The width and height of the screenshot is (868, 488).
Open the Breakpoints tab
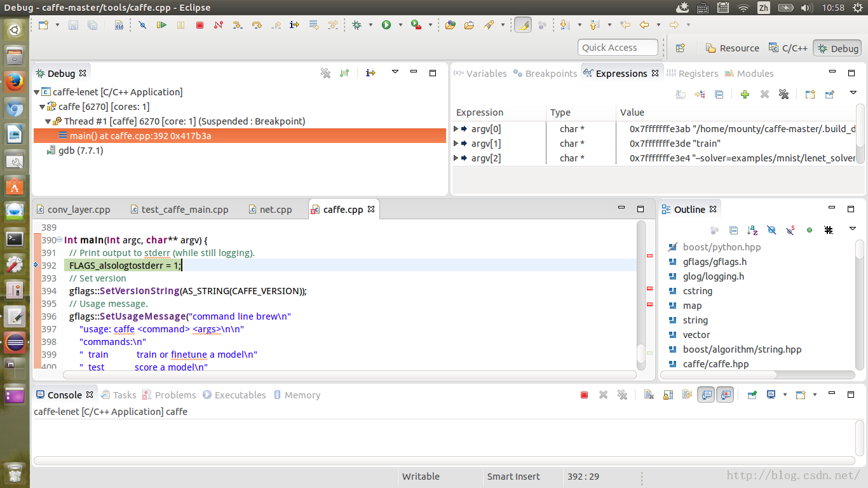tap(545, 73)
